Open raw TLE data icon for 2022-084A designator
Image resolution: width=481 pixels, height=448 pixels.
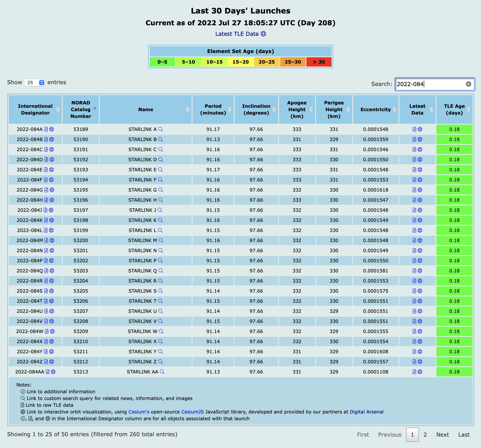46,129
